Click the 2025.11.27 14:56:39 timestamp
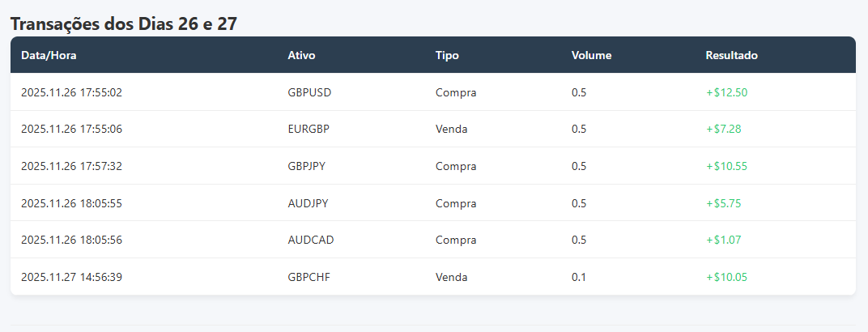Image resolution: width=868 pixels, height=332 pixels. point(71,277)
